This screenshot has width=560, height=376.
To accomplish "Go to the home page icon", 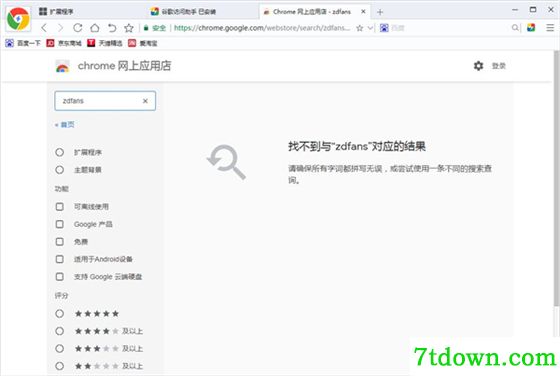I will [95, 28].
